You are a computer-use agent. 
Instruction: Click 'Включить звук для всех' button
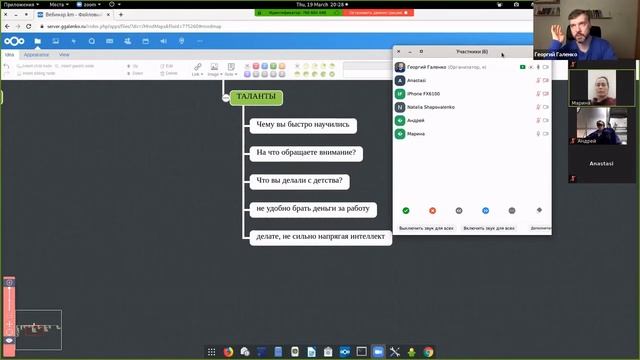tap(489, 228)
